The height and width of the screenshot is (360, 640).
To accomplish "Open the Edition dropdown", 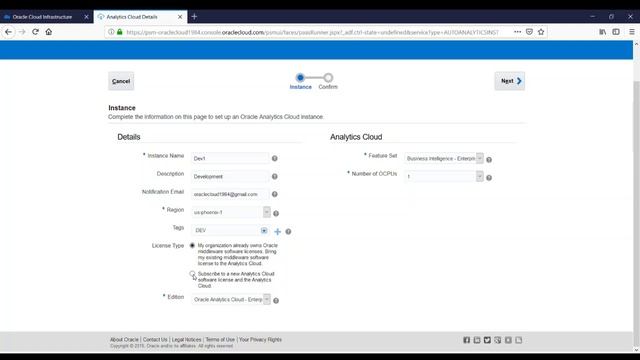I will point(267,299).
